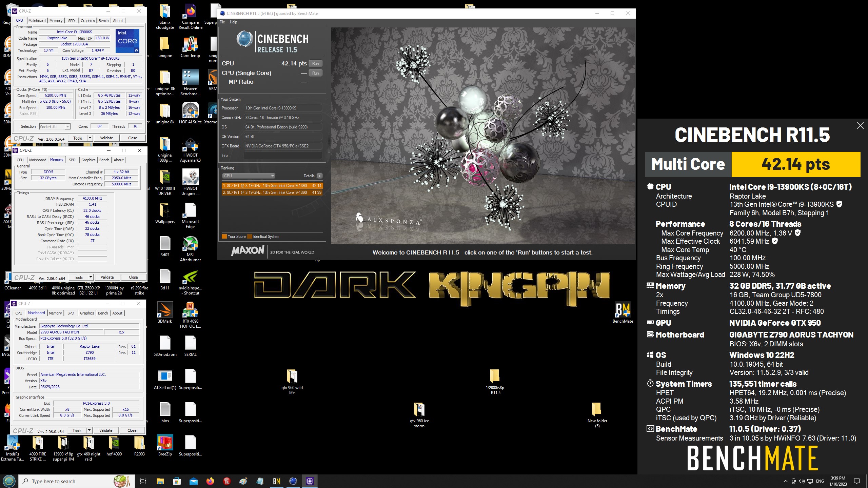Viewport: 868px width, 488px height.
Task: Launch 3DMark desktop shortcut
Action: point(165,313)
